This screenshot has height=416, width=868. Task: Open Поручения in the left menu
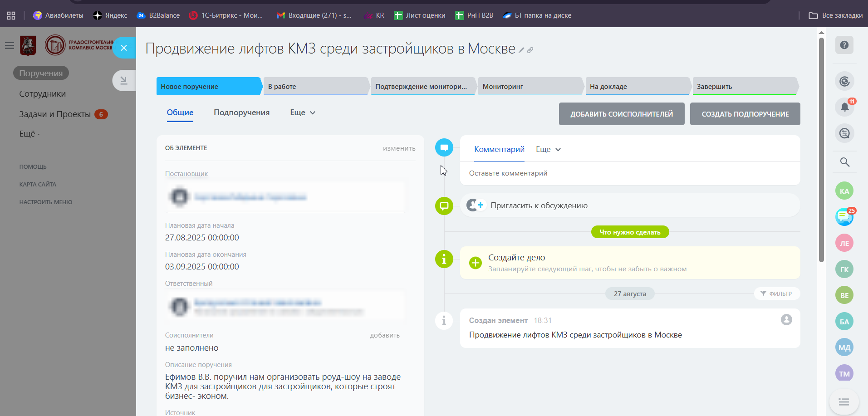pyautogui.click(x=41, y=73)
